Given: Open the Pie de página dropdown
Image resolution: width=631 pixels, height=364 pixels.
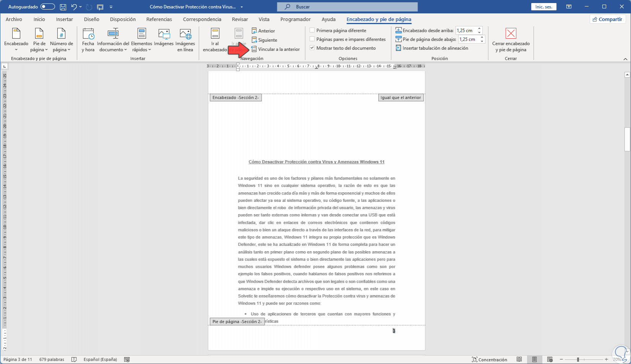Looking at the screenshot, I should [39, 40].
